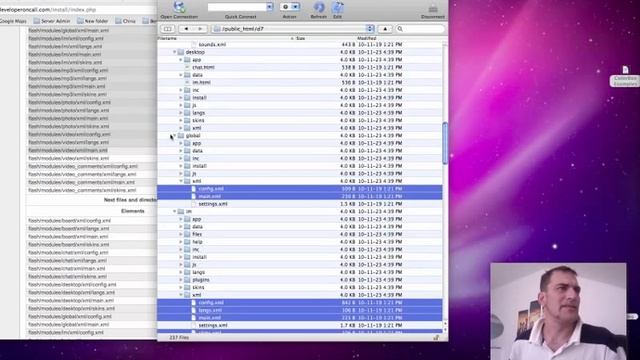Sort by the Size column header
640x360 pixels.
301,38
